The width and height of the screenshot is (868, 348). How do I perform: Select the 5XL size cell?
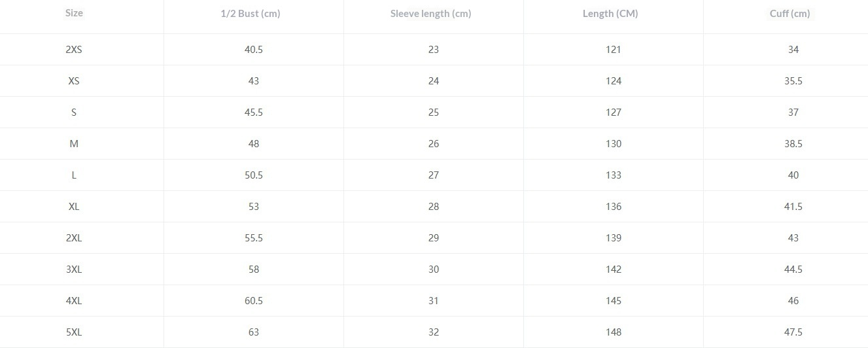74,332
